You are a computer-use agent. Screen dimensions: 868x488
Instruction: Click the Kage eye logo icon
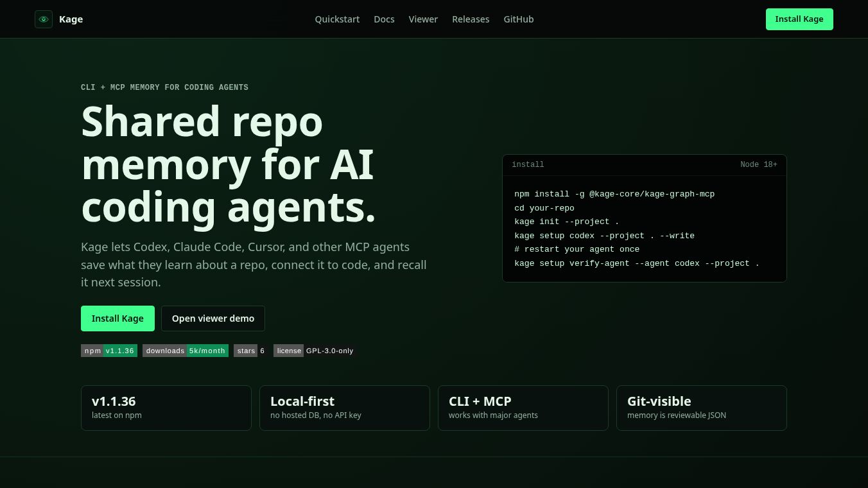coord(44,19)
